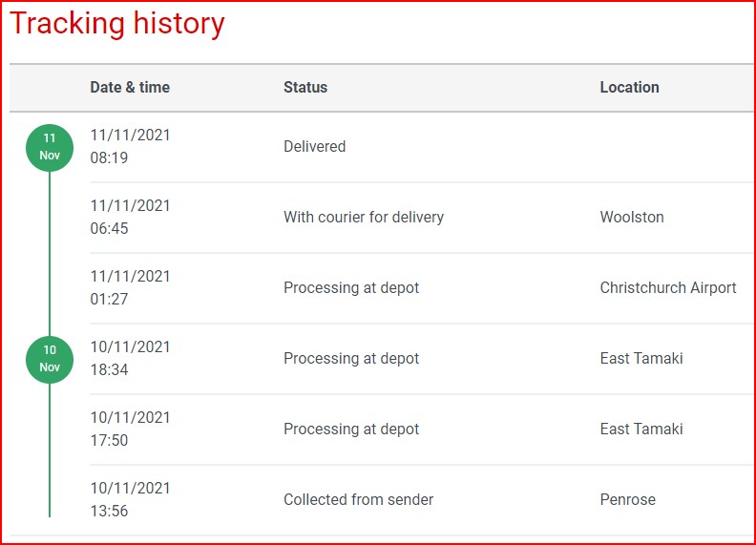The image size is (756, 545).
Task: Click the 11/11/2021 08:19 timestamp
Action: 130,147
